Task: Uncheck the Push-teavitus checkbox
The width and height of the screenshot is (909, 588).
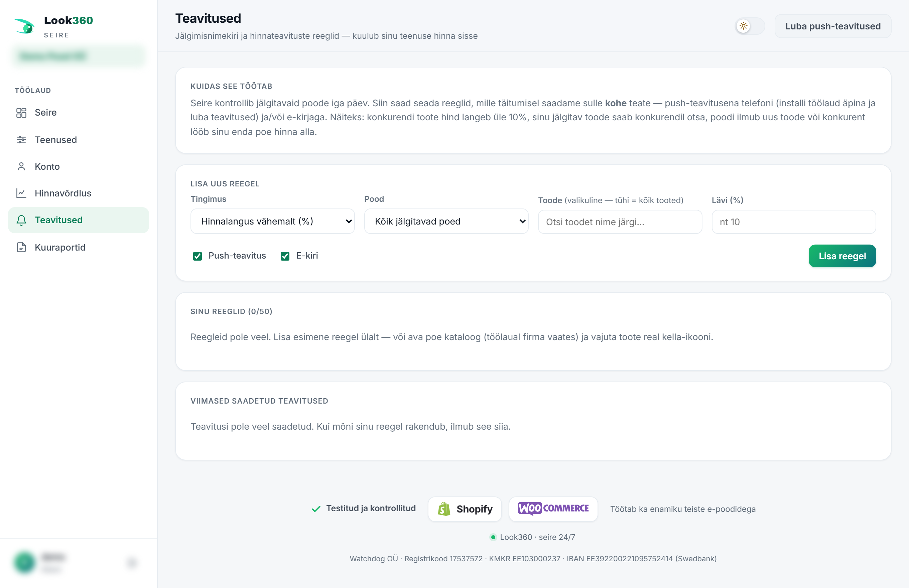Action: coord(198,256)
